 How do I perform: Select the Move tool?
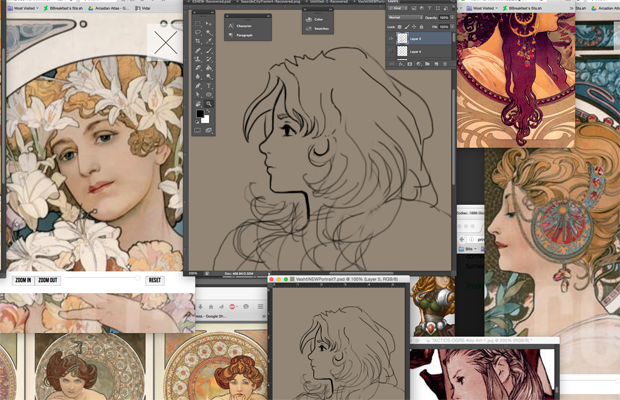pos(209,24)
